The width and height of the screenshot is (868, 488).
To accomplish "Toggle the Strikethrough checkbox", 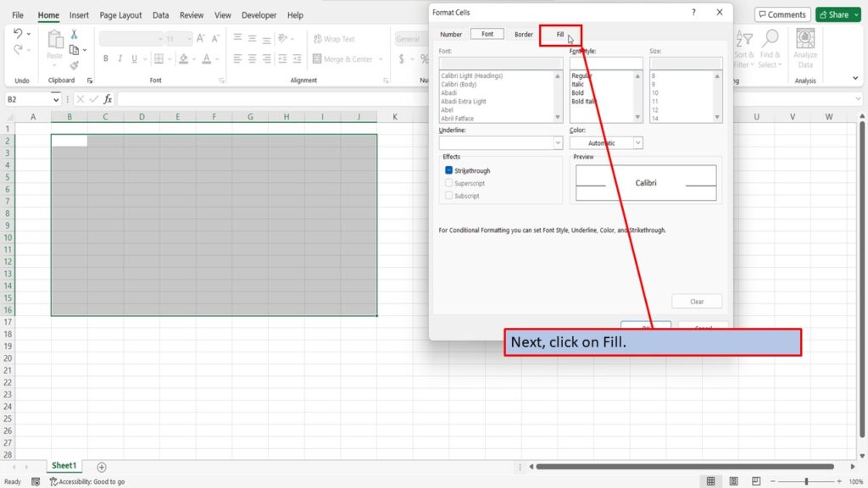I will (449, 170).
